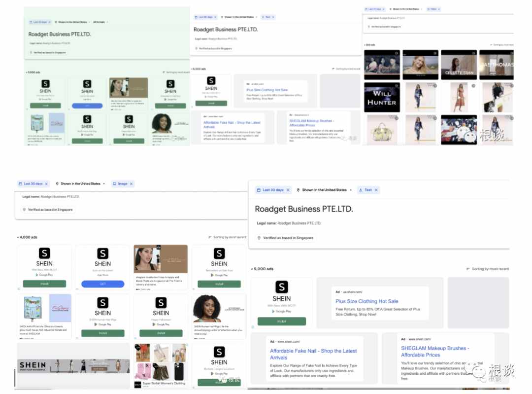Open Sorting by most recent in Image-filtered panel
Viewport: 532px width, 394px height.
pos(228,237)
